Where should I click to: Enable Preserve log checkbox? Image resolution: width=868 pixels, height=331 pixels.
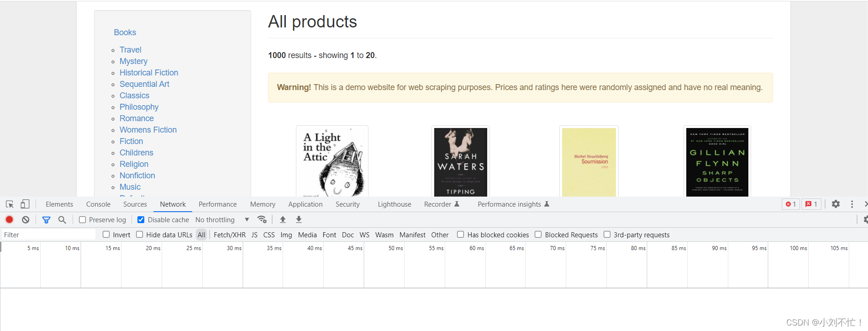[83, 220]
